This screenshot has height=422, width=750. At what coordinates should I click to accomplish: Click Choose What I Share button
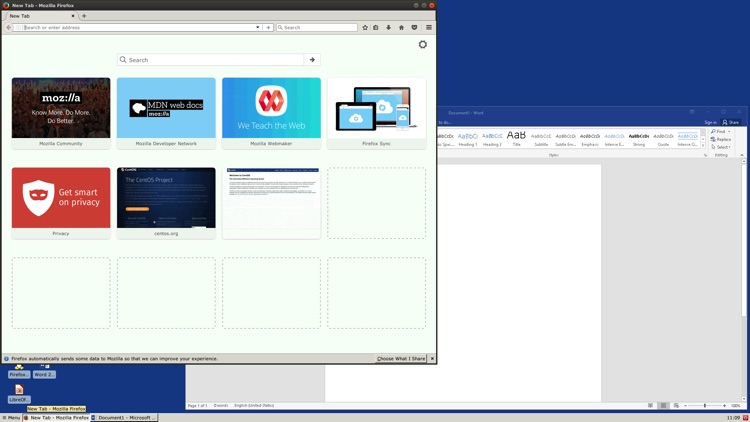(x=401, y=358)
